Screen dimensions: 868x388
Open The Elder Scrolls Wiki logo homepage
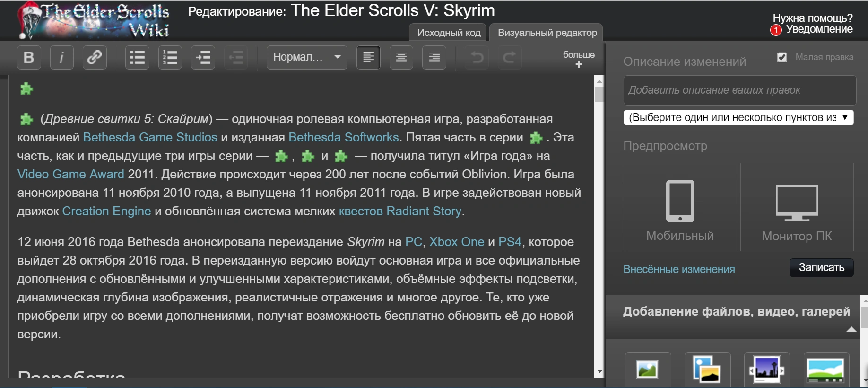click(x=94, y=21)
